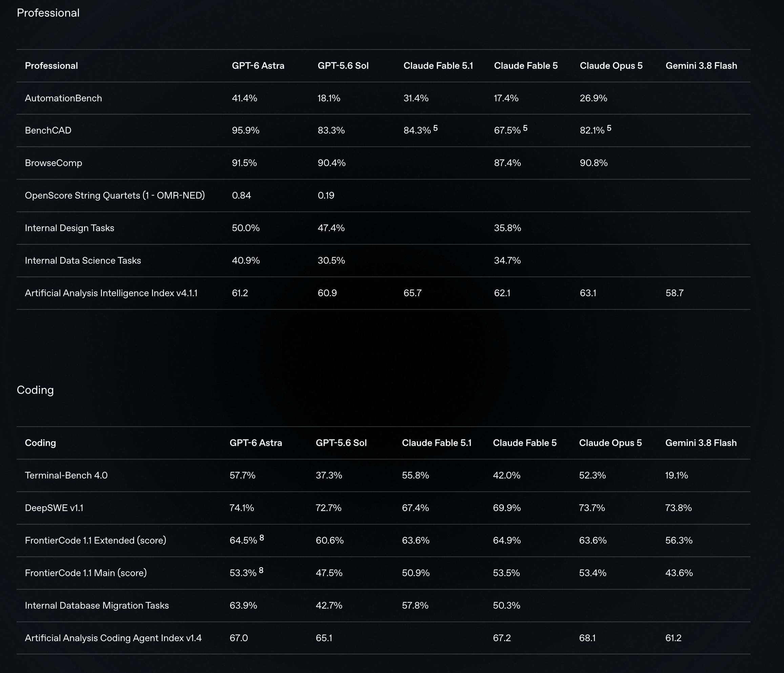Click the FrontierCode Main Gemini value 43.6%
Image resolution: width=784 pixels, height=673 pixels.
(x=679, y=573)
